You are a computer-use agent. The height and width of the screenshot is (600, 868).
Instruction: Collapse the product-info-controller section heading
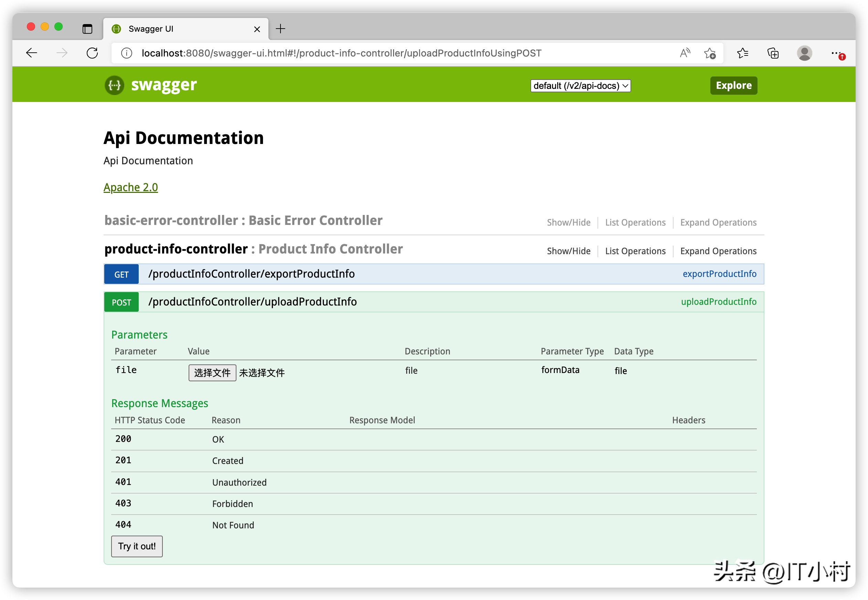pos(254,249)
